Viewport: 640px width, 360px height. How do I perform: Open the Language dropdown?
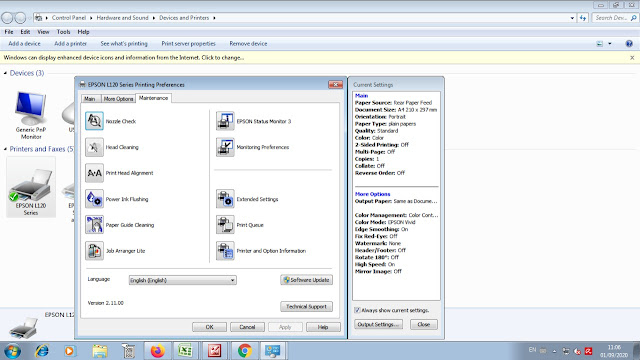(x=182, y=280)
